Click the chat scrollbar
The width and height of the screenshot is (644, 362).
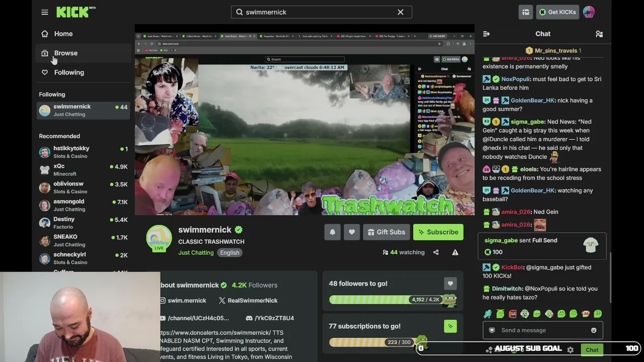pos(610,277)
